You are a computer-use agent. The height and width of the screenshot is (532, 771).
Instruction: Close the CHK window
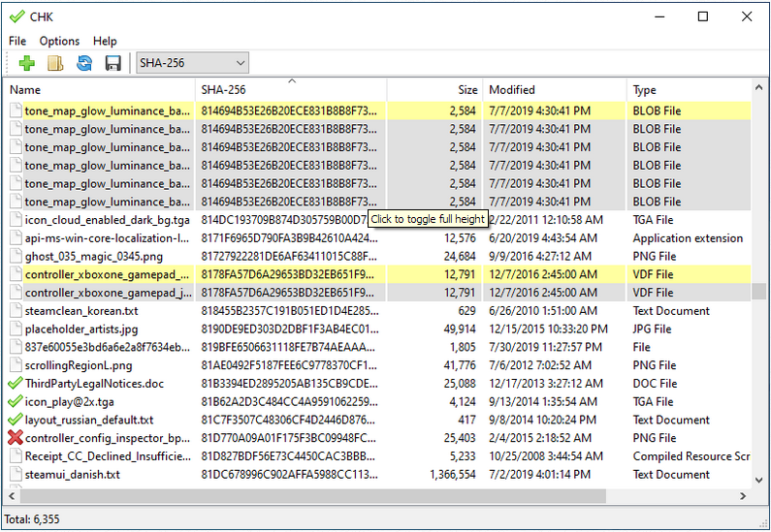[747, 16]
